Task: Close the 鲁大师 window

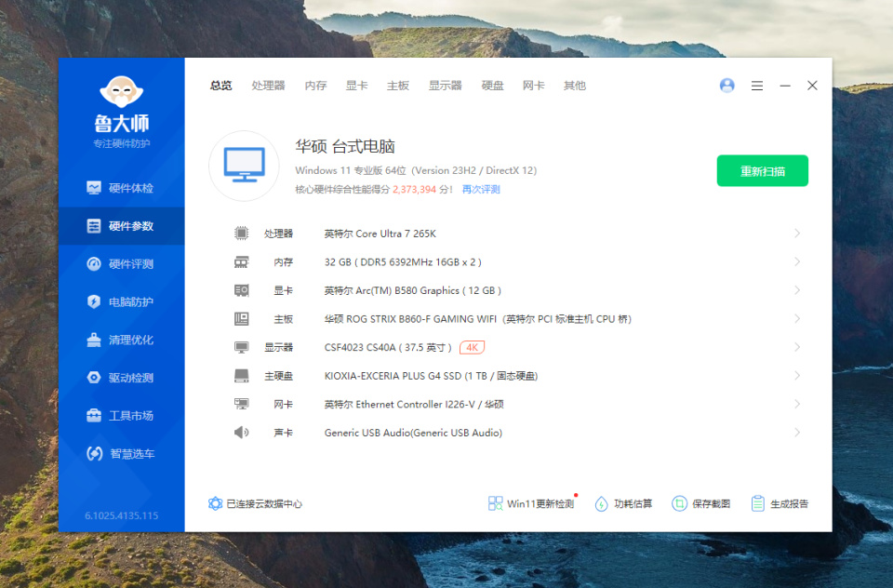Action: (x=813, y=86)
